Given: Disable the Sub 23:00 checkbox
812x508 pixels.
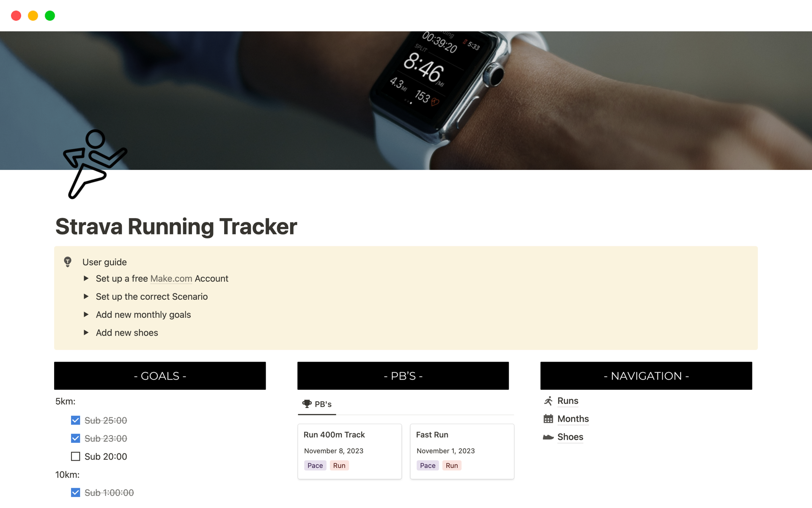Looking at the screenshot, I should click(75, 438).
